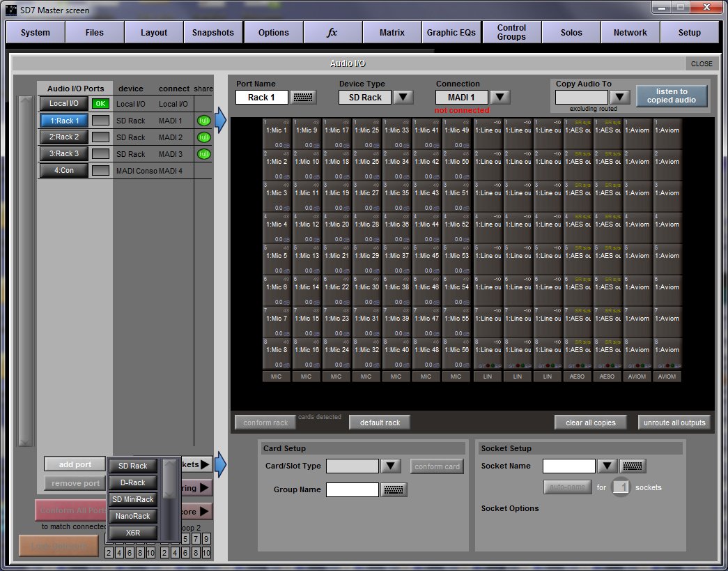The image size is (728, 571).
Task: Toggle the green OK status next to Local I/O
Action: click(100, 104)
